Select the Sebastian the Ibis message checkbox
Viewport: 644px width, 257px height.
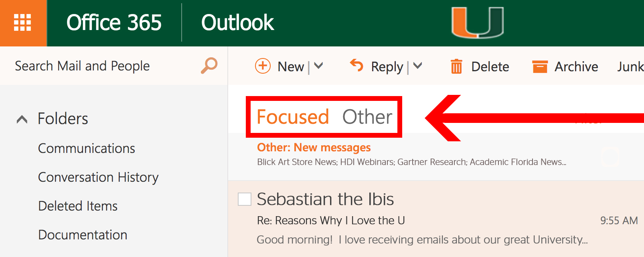pos(245,199)
